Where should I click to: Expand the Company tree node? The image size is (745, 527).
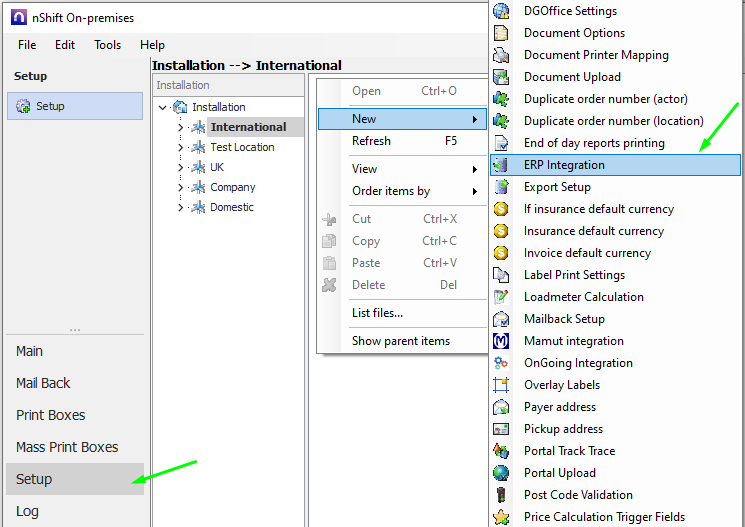click(181, 187)
